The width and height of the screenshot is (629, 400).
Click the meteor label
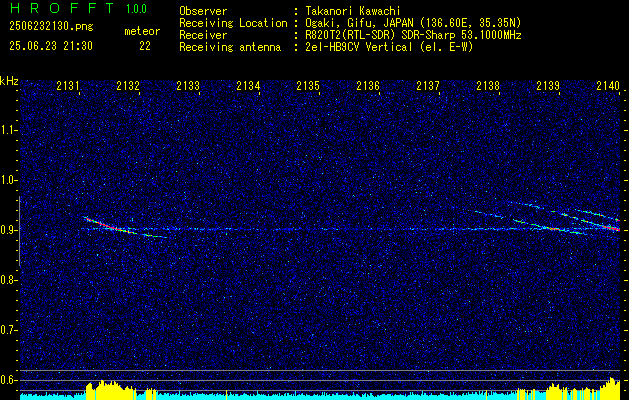142,31
